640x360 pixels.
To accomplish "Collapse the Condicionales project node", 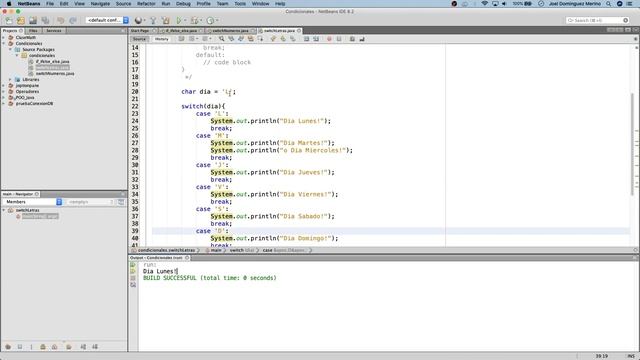I will (4, 43).
